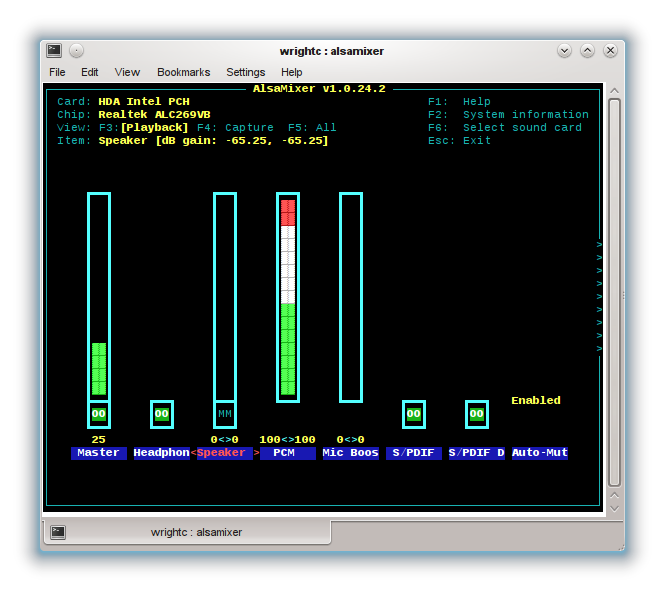Viewport: 665px width, 591px height.
Task: Select the Headphon channel label
Action: pyautogui.click(x=162, y=453)
